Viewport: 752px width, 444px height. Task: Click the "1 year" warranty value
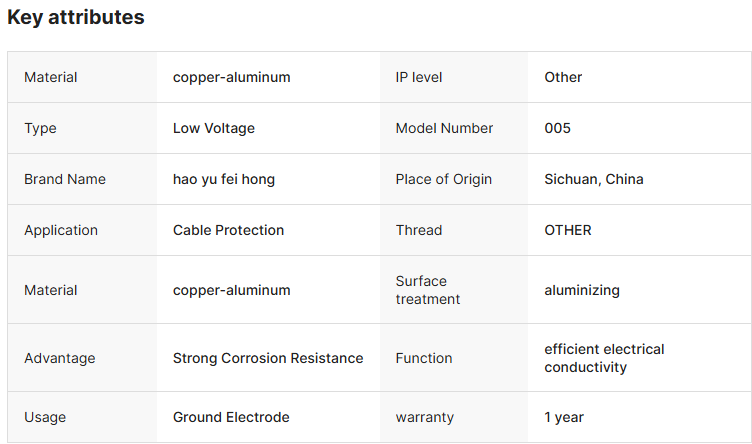click(564, 417)
